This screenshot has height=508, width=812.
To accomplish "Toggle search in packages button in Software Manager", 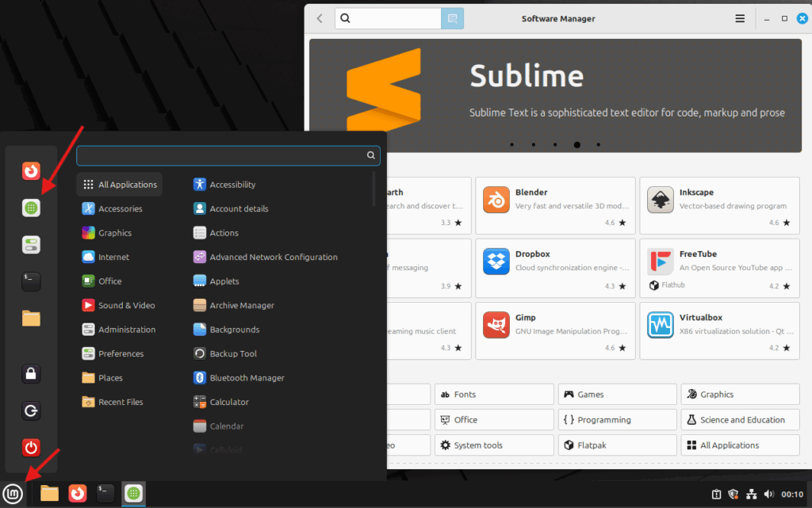I will pyautogui.click(x=452, y=18).
